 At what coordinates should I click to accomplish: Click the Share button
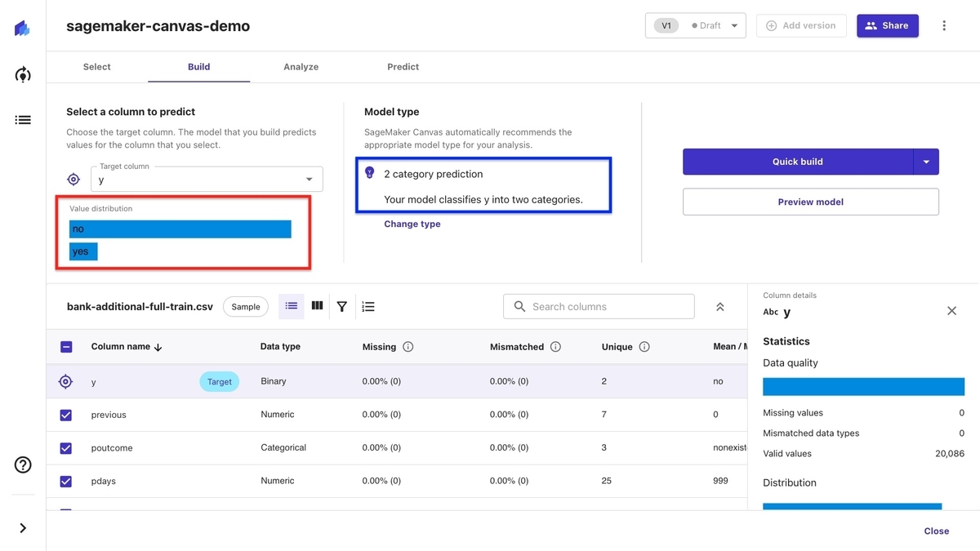tap(888, 25)
